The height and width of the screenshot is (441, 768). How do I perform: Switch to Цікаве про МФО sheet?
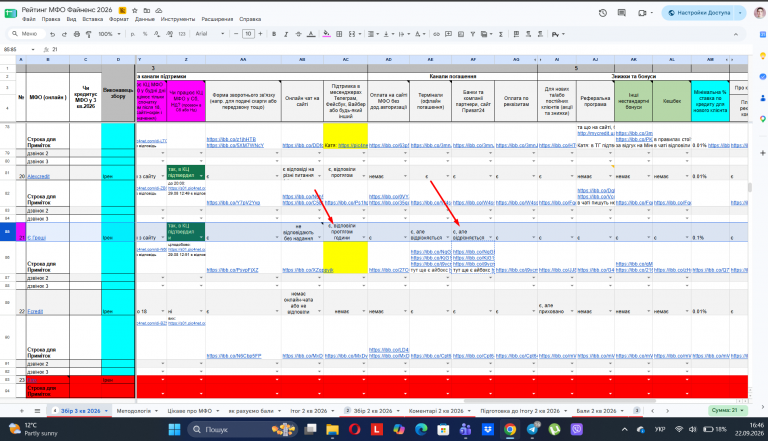(x=190, y=411)
